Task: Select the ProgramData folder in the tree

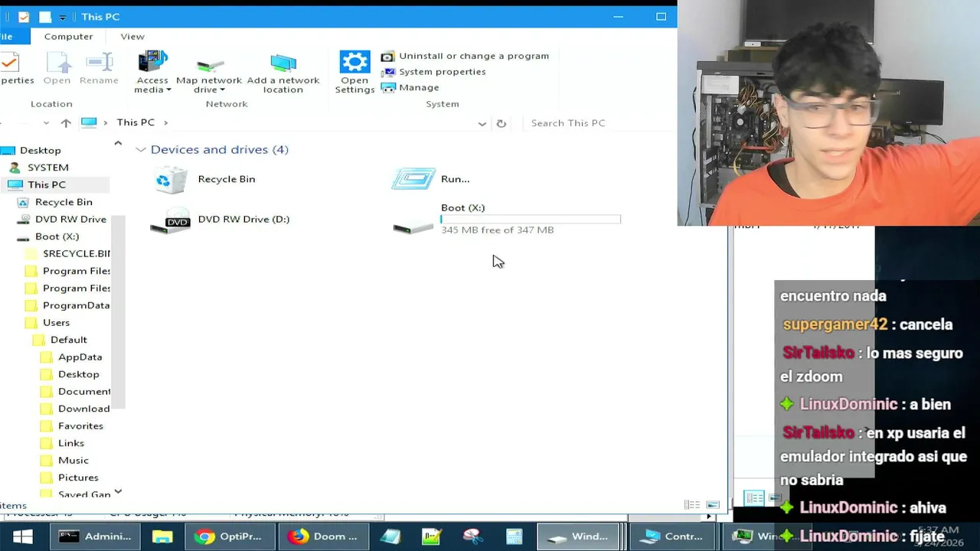Action: click(x=76, y=305)
